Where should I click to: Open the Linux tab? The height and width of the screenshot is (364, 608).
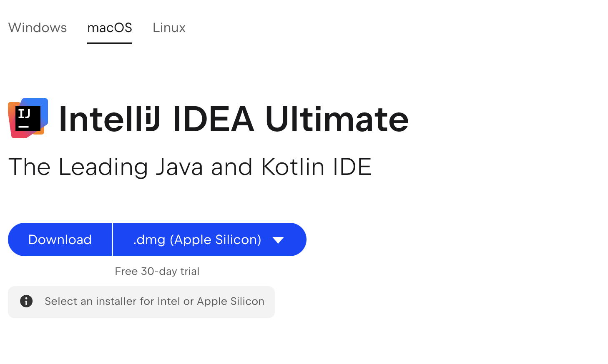point(169,27)
